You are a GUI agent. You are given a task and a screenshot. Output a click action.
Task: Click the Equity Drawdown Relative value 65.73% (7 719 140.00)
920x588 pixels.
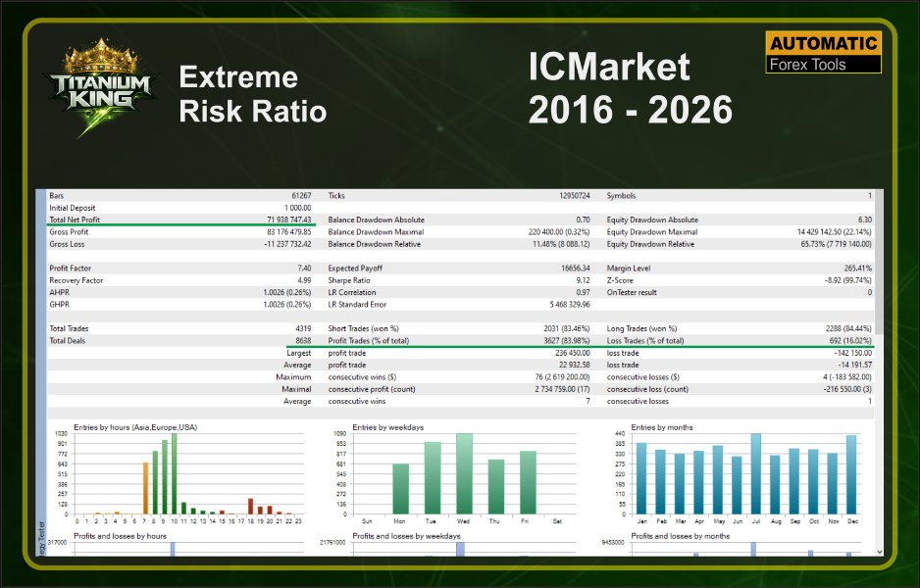tap(837, 244)
